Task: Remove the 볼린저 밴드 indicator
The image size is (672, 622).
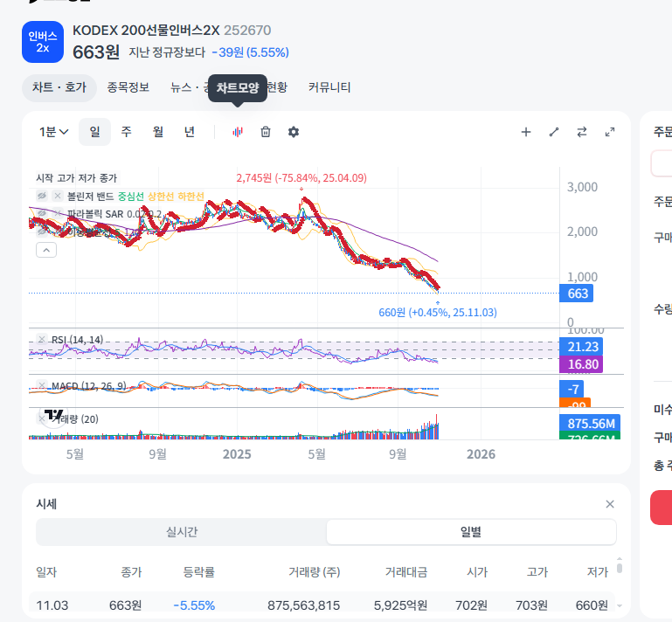Action: click(x=58, y=196)
